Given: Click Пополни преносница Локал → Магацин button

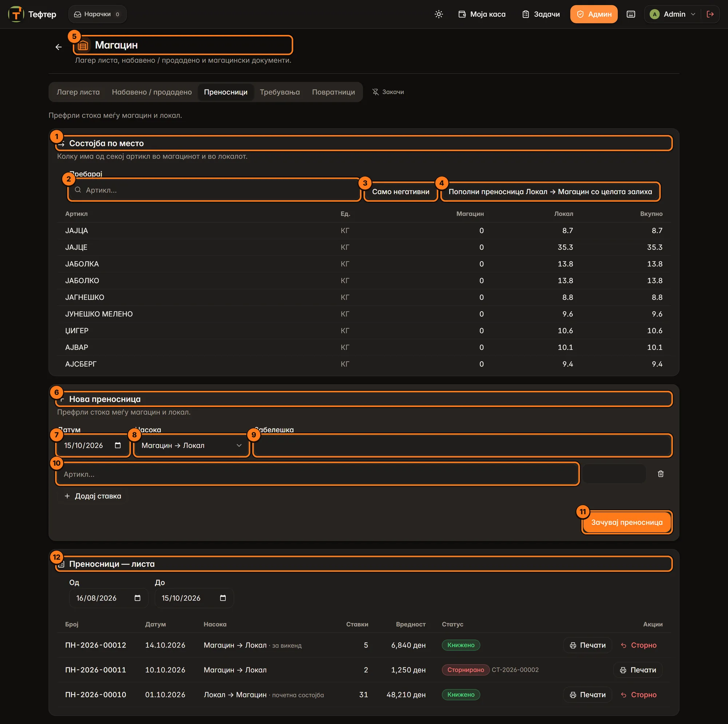Looking at the screenshot, I should click(550, 192).
